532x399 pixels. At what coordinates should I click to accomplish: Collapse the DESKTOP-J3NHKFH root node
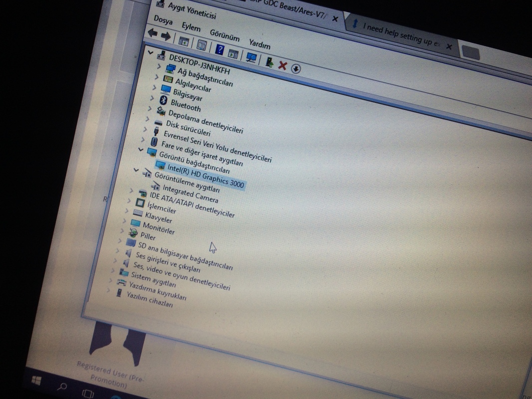(150, 52)
